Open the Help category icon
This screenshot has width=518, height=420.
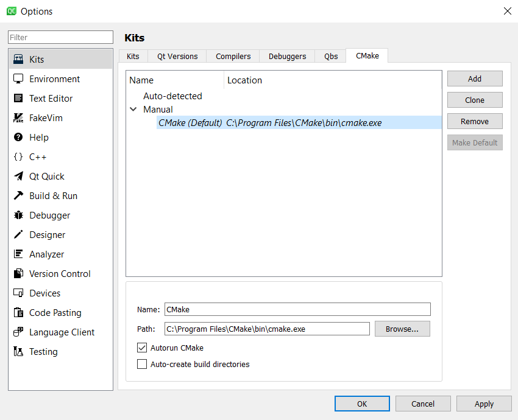point(18,137)
